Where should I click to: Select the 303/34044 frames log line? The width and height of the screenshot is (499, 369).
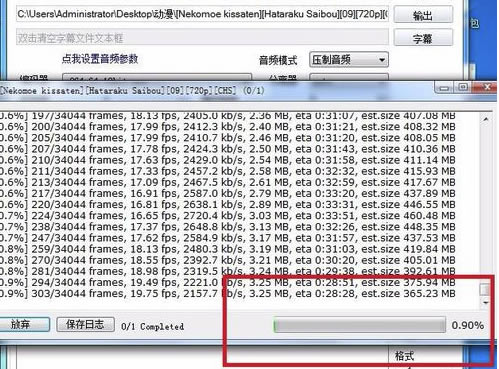pos(228,294)
